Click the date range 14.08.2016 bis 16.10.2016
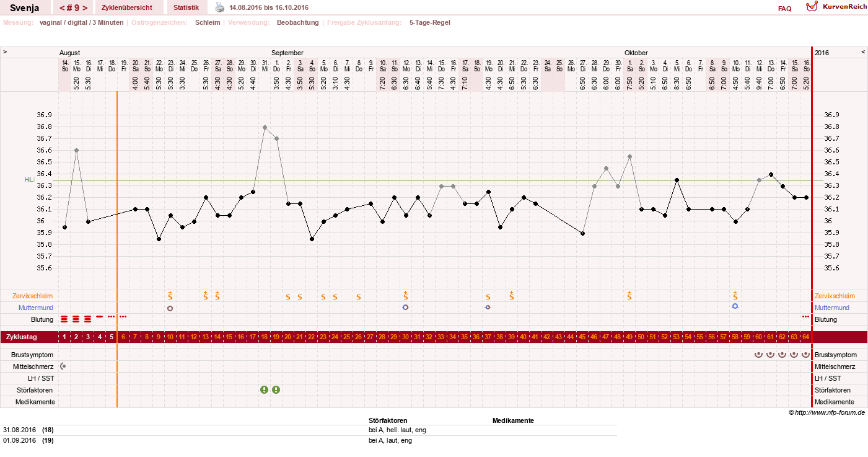 click(269, 7)
